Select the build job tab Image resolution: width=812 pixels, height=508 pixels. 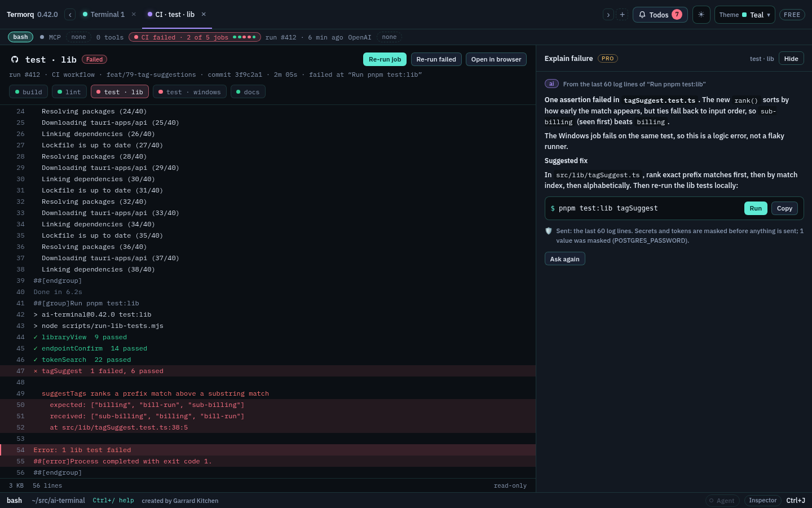pos(28,92)
